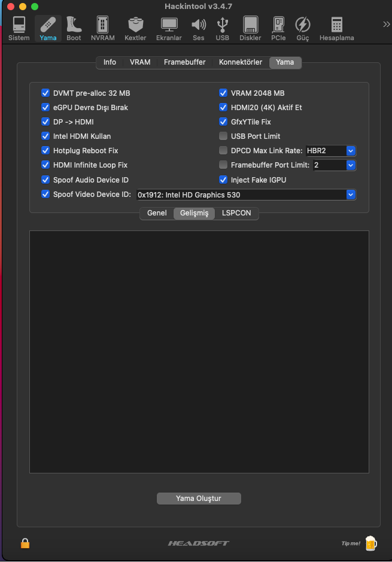The image size is (392, 562).
Task: Uncheck VRAM 2048 MB option
Action: pos(223,93)
